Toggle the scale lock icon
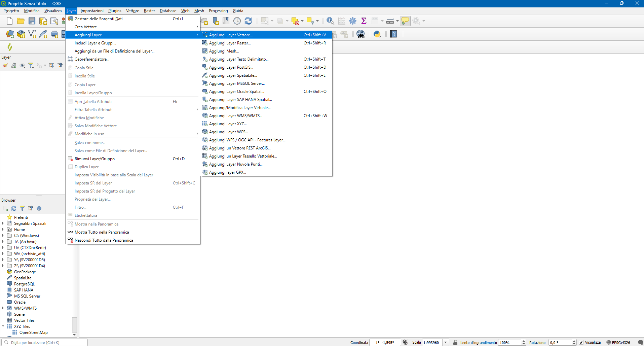The width and height of the screenshot is (644, 346). [455, 342]
